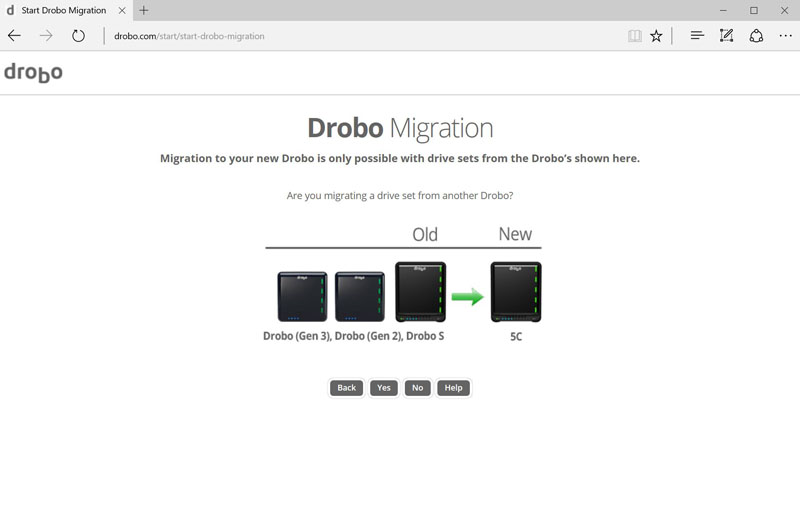The image size is (800, 505).
Task: Maximize the browser window
Action: tap(754, 10)
